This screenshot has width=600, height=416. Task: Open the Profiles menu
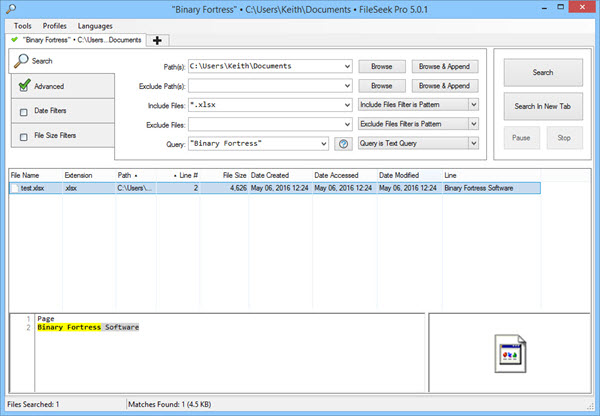point(54,26)
